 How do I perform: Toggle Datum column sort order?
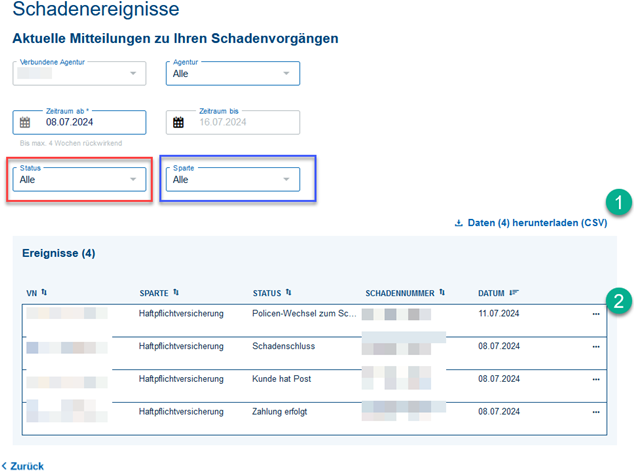click(515, 292)
